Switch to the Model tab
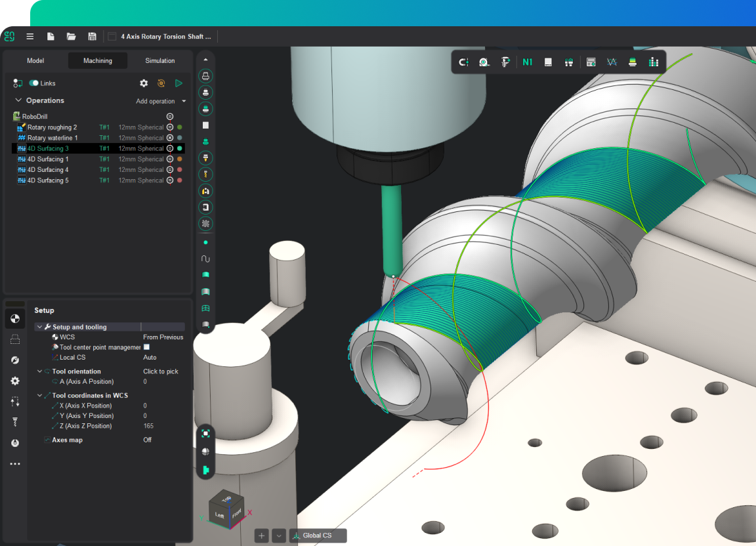Image resolution: width=756 pixels, height=546 pixels. 35,60
